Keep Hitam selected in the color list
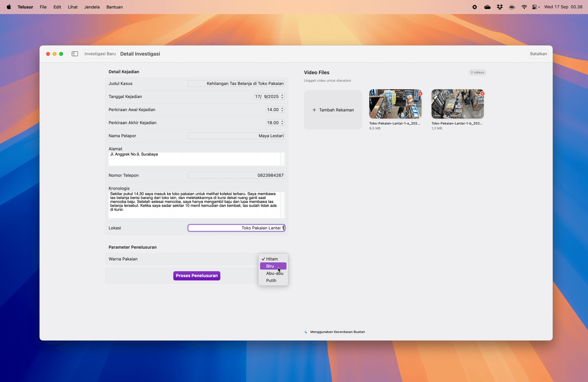Viewport: 588px width, 382px height. (273, 259)
